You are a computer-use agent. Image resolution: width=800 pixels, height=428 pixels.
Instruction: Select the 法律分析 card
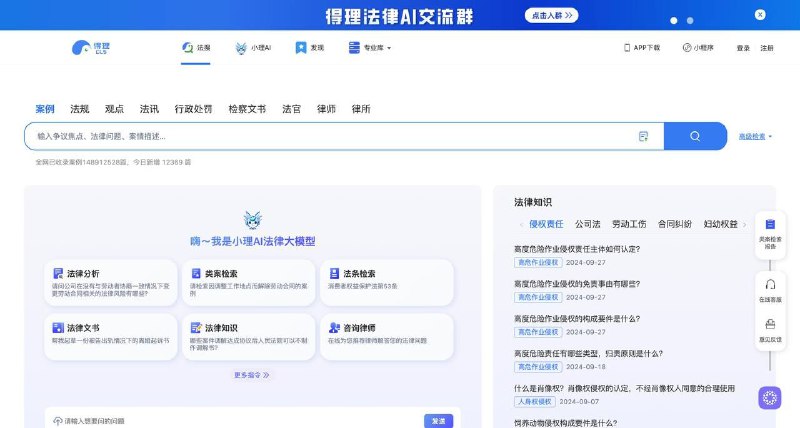(x=110, y=283)
